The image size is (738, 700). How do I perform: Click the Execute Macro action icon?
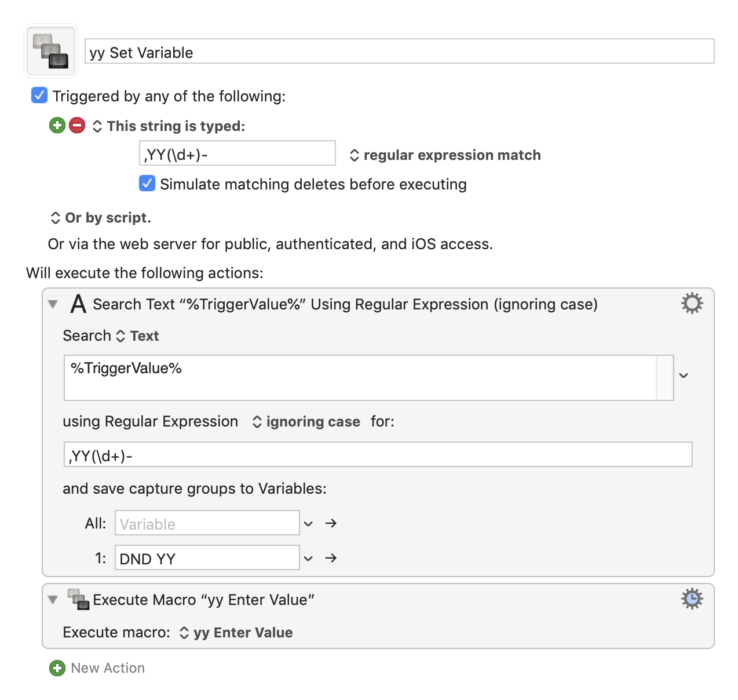78,599
